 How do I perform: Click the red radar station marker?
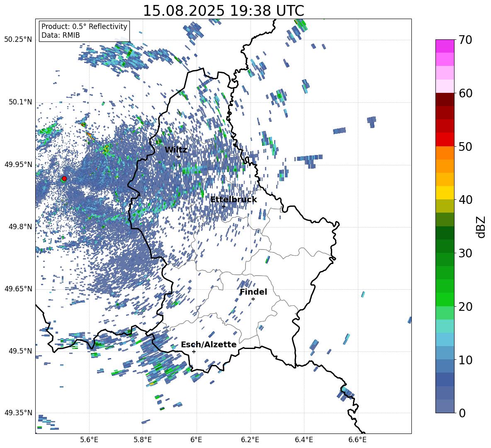click(x=64, y=178)
